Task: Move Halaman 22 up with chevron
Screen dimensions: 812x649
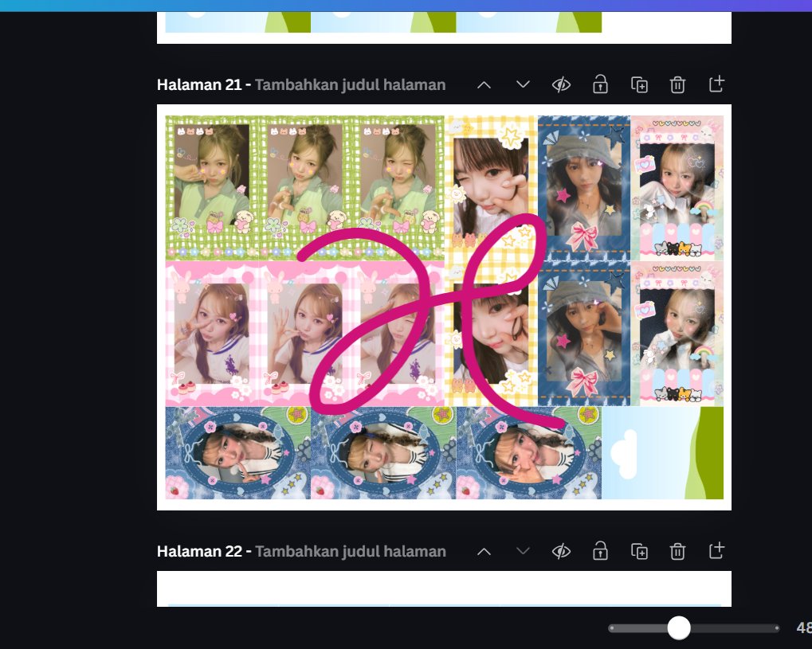Action: [484, 552]
